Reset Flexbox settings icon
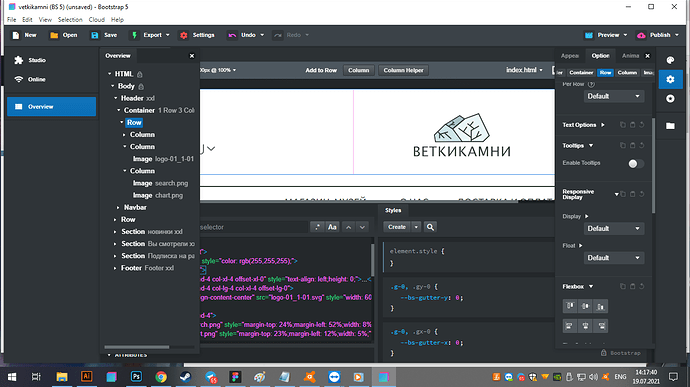This screenshot has height=387, width=690. (x=642, y=287)
